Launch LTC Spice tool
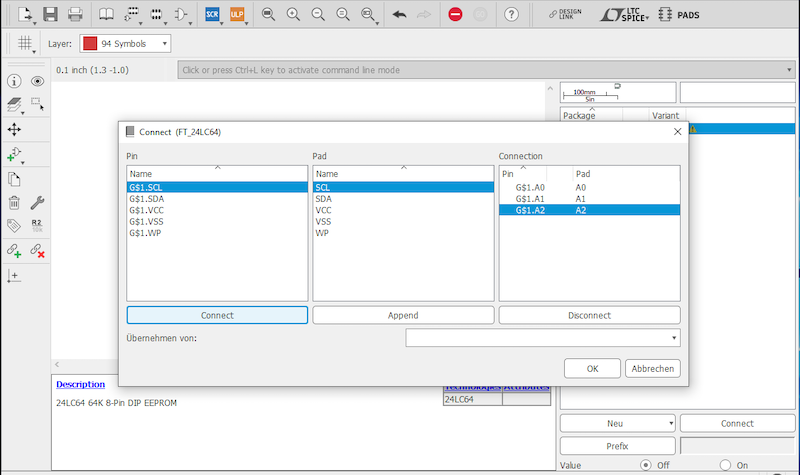 point(624,15)
